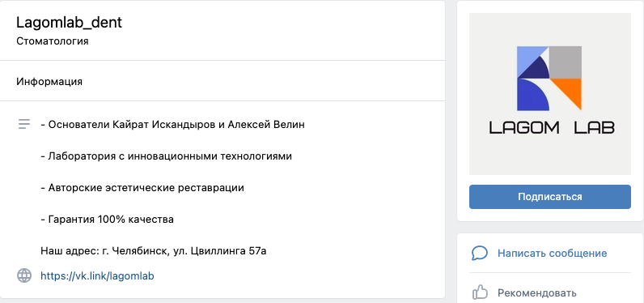The image size is (644, 303).
Task: Open the Информация section header
Action: point(49,81)
